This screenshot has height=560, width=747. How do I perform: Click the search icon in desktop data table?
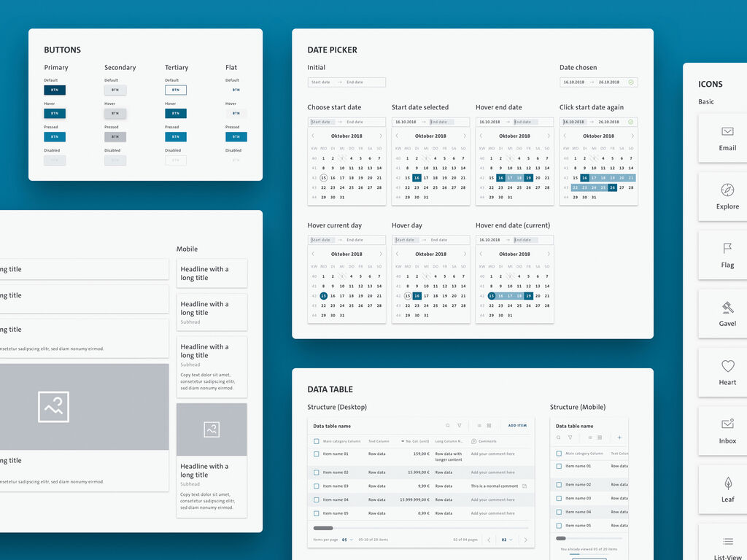point(448,426)
